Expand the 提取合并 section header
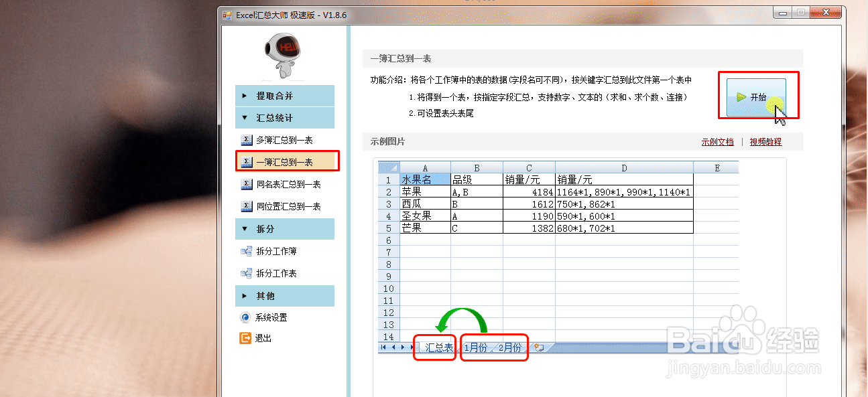The width and height of the screenshot is (868, 397). (x=285, y=96)
